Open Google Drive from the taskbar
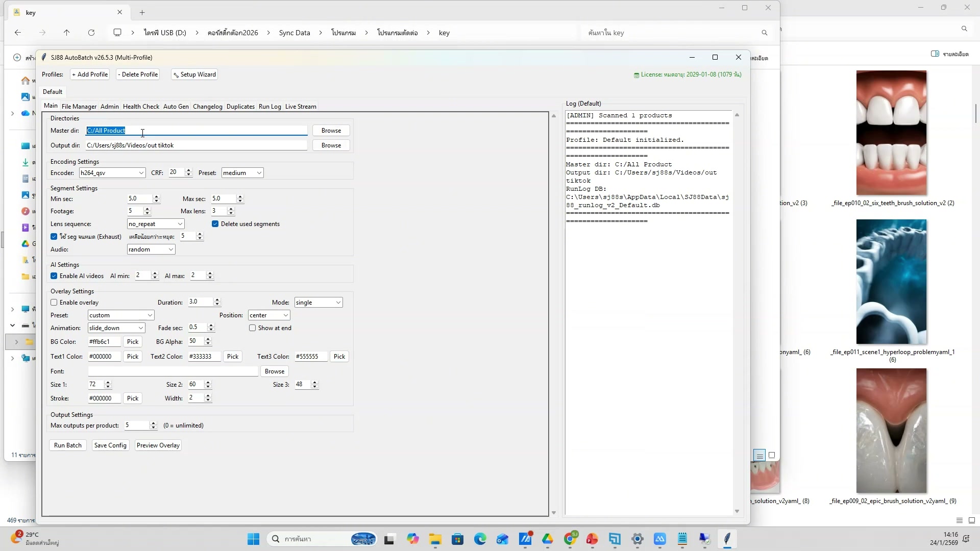980x551 pixels. tap(548, 539)
